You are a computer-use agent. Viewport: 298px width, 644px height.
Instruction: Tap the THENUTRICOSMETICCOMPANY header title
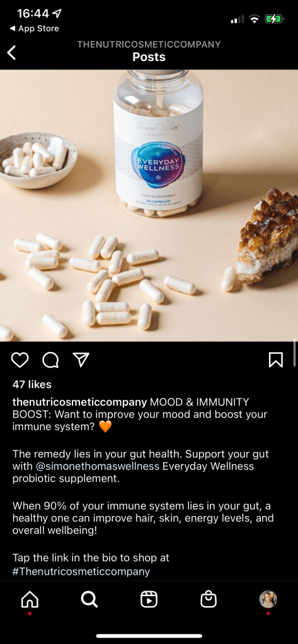point(149,44)
